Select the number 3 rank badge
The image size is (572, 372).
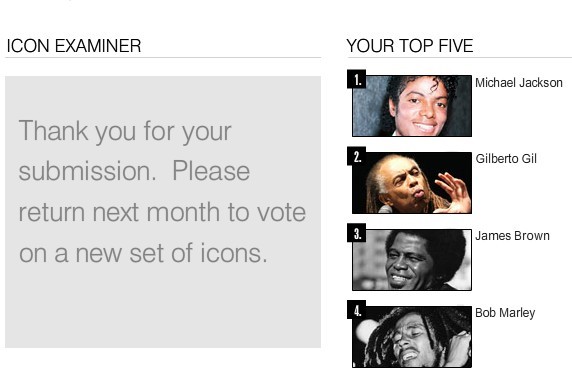point(357,233)
